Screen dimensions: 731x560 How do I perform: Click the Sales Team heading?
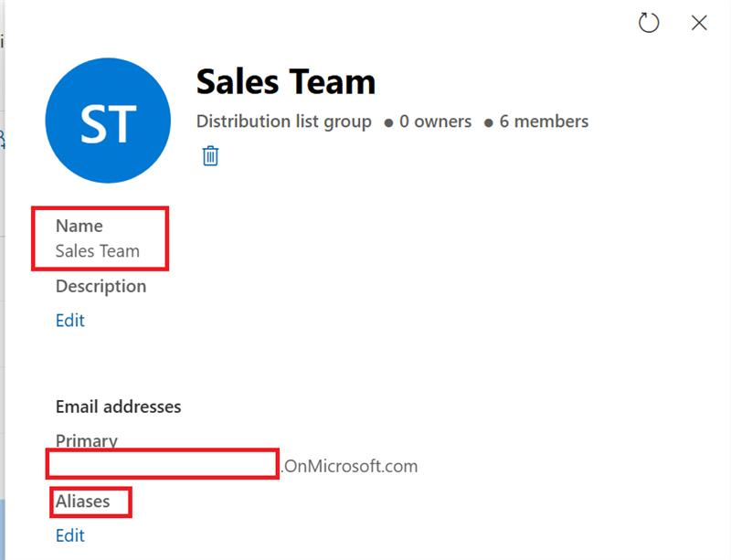click(285, 80)
